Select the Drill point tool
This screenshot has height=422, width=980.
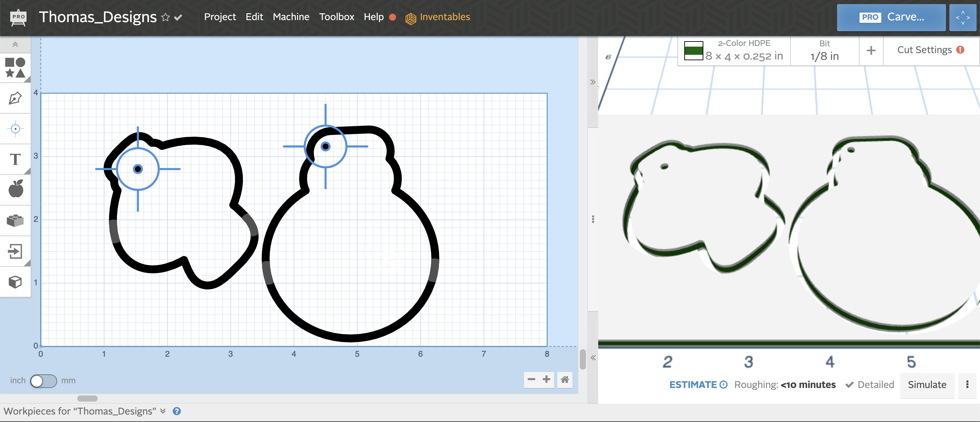tap(15, 129)
